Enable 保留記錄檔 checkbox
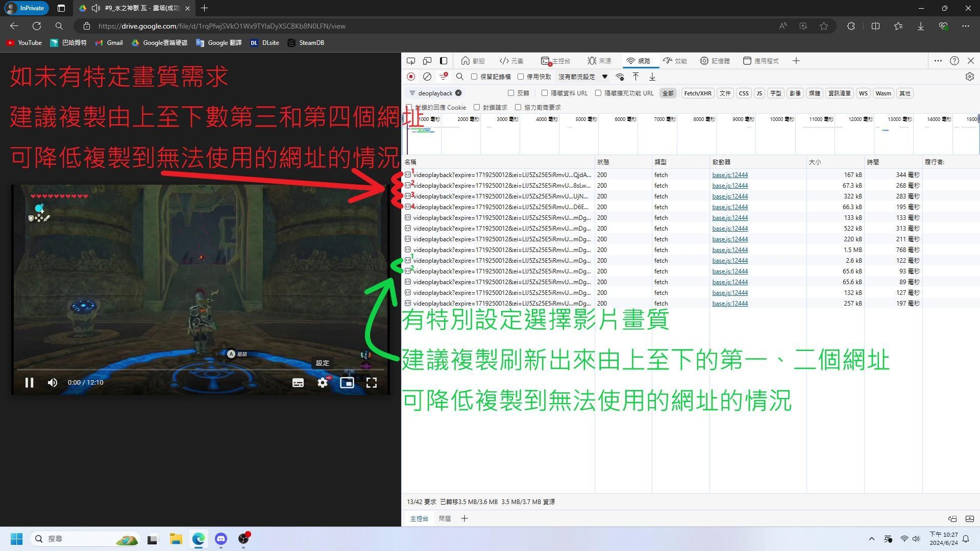 point(474,77)
